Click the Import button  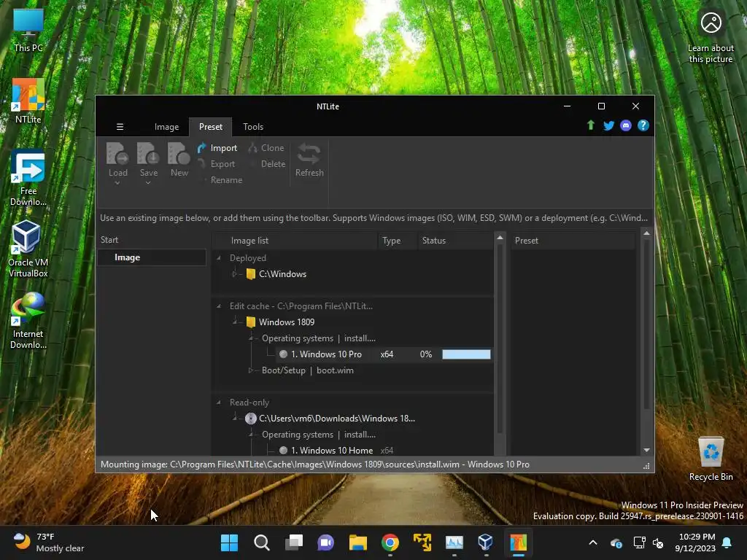pyautogui.click(x=217, y=148)
